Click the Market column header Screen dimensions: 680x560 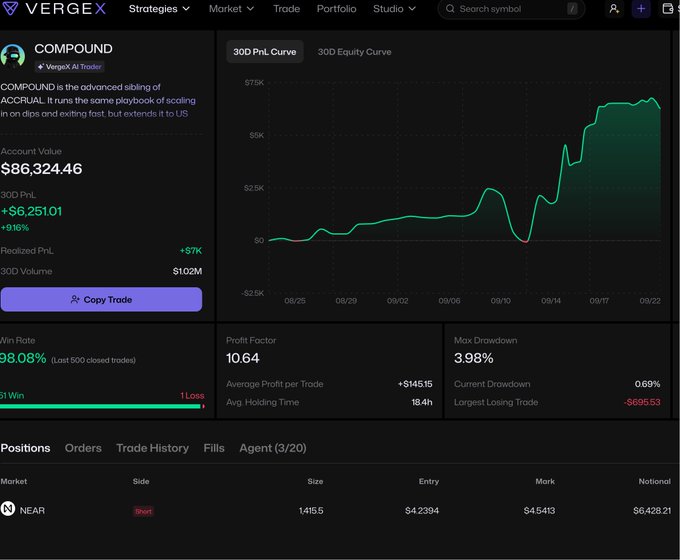pos(14,481)
